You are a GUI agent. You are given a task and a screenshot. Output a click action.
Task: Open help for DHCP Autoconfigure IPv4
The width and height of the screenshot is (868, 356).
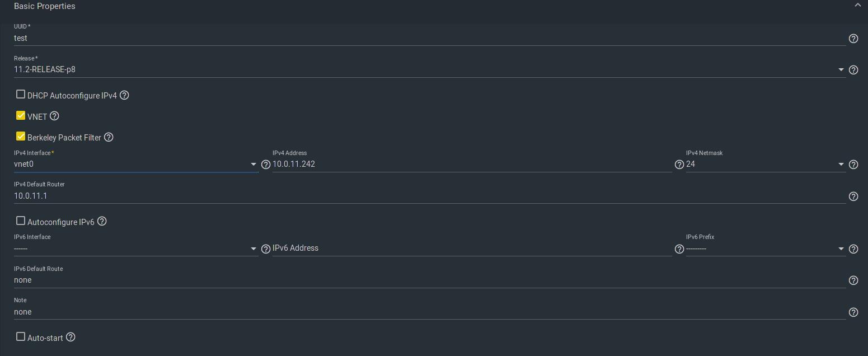click(125, 96)
